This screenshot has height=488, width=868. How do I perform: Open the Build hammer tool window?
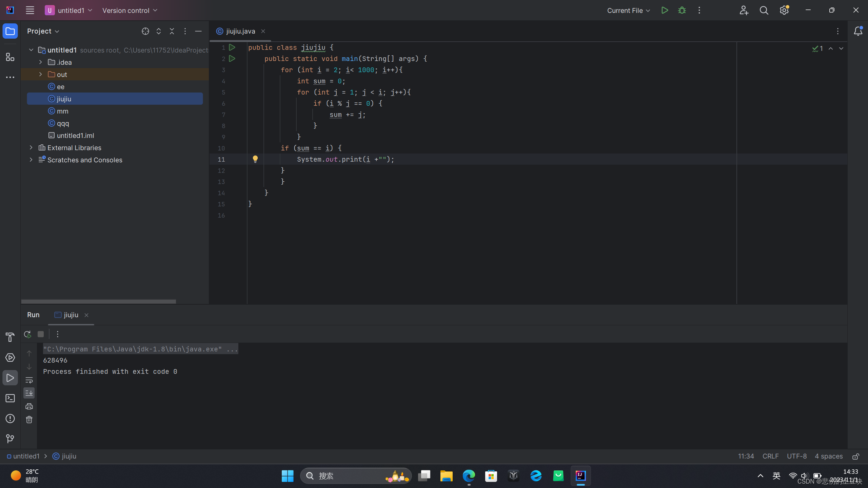click(x=10, y=337)
